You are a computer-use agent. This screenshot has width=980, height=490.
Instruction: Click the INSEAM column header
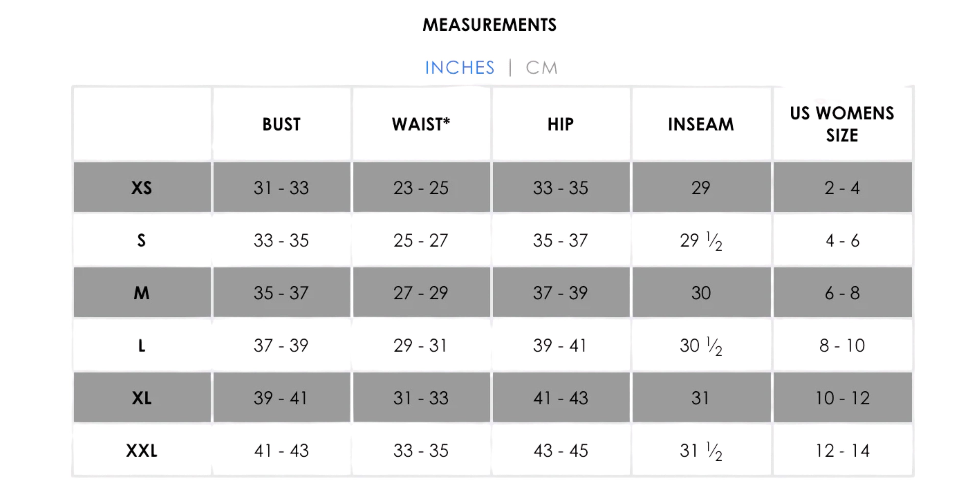(x=701, y=124)
